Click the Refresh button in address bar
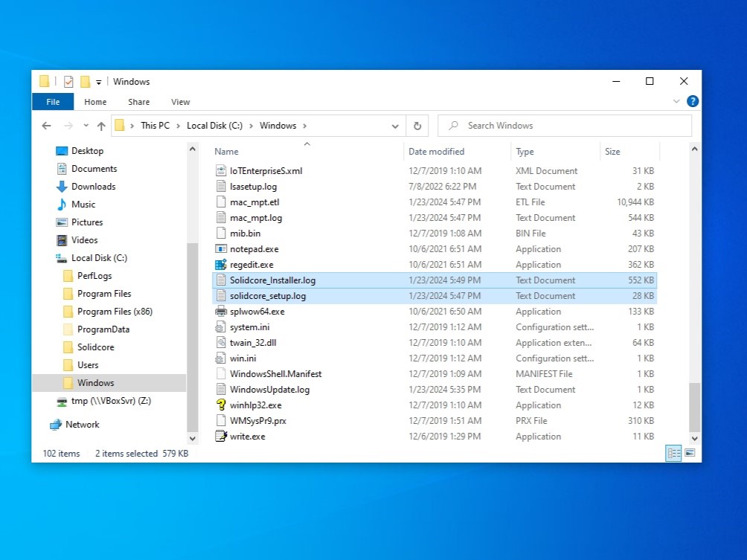747x560 pixels. (x=417, y=126)
